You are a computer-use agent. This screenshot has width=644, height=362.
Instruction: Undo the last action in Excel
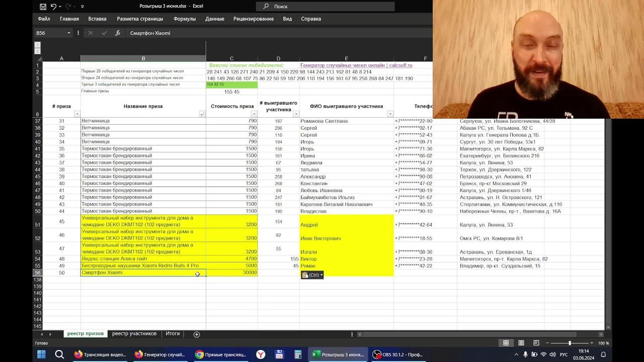[54, 7]
